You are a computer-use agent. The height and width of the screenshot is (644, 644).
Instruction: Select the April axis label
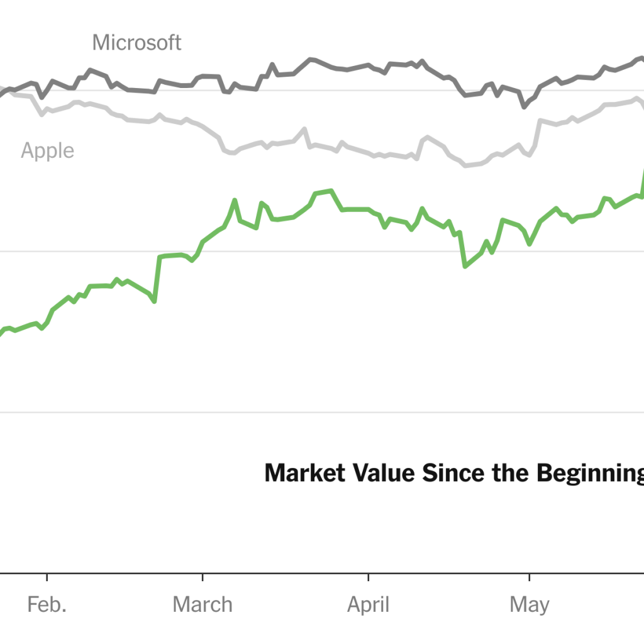pos(368,605)
